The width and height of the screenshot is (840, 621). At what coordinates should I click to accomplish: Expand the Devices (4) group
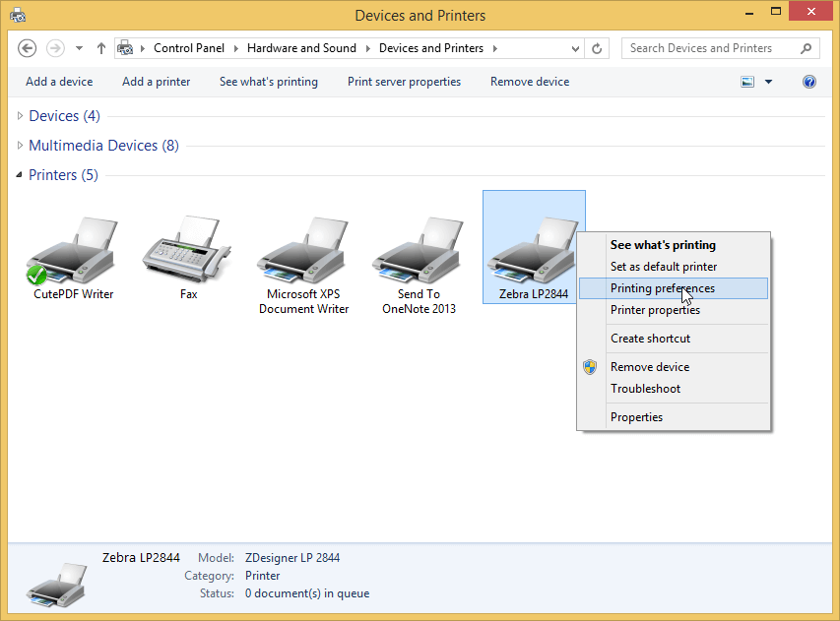(x=20, y=115)
